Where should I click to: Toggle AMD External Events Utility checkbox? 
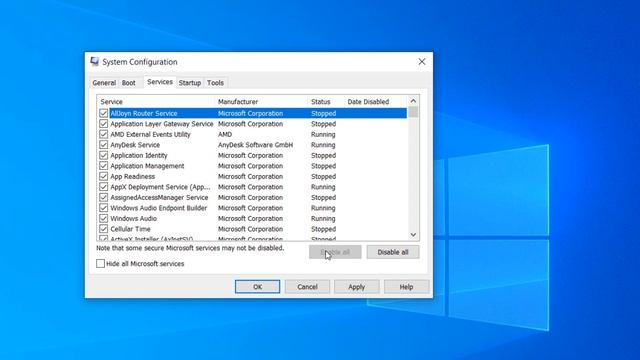click(x=103, y=134)
